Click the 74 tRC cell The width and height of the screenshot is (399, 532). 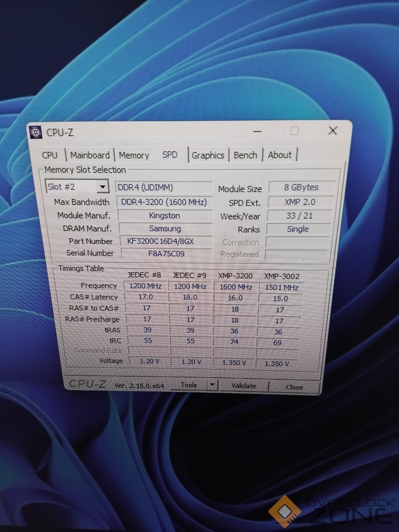(x=234, y=342)
